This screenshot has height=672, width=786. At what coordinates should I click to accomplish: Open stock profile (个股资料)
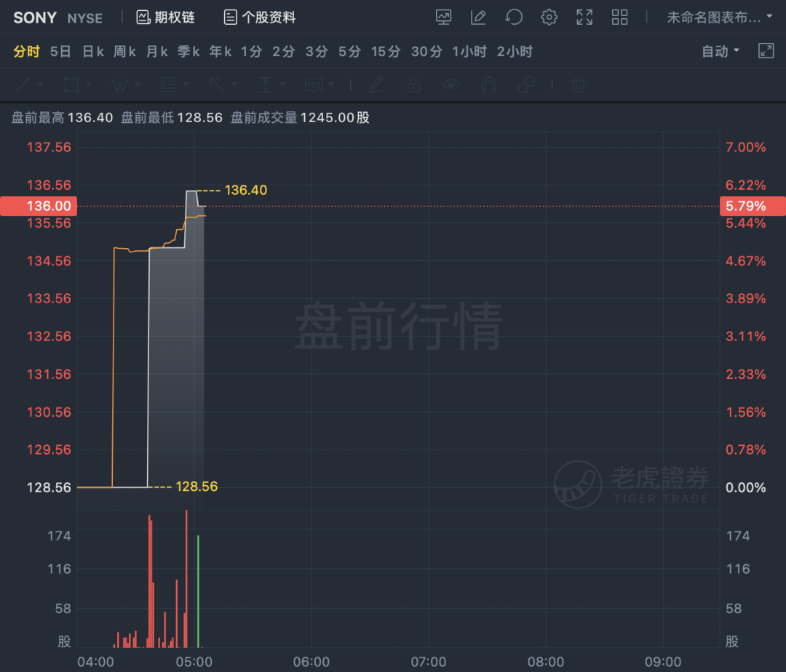tap(260, 17)
